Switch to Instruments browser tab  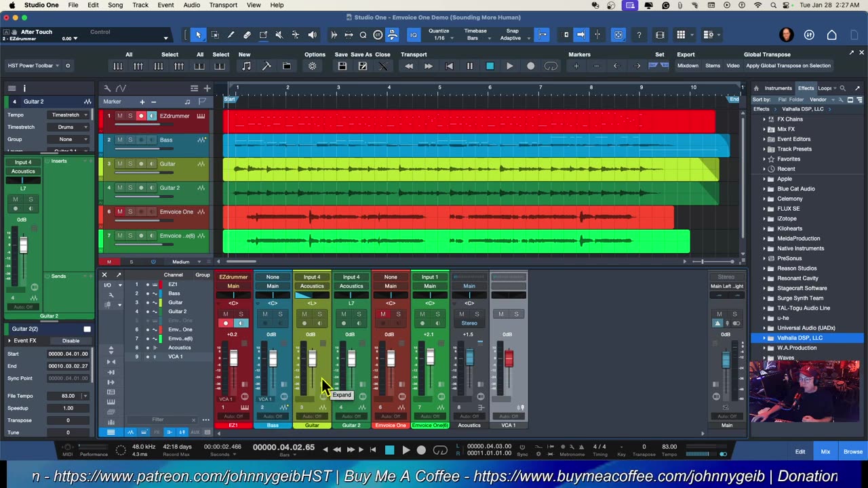(x=778, y=88)
